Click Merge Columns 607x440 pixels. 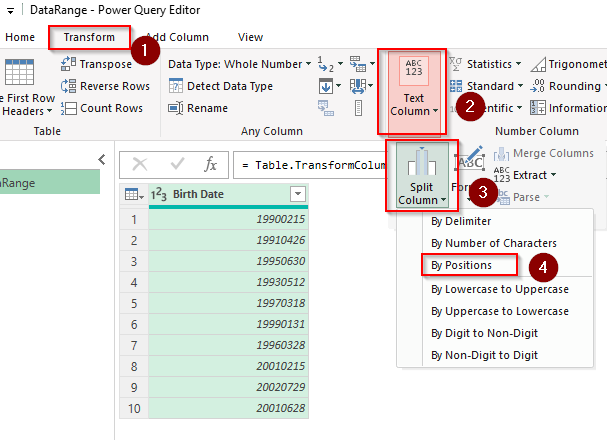coord(544,154)
